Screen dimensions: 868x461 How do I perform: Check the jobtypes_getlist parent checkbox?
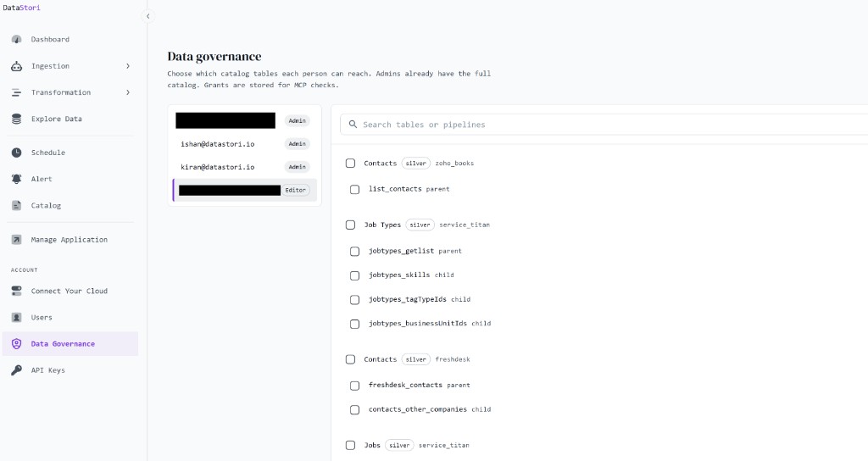coord(355,251)
